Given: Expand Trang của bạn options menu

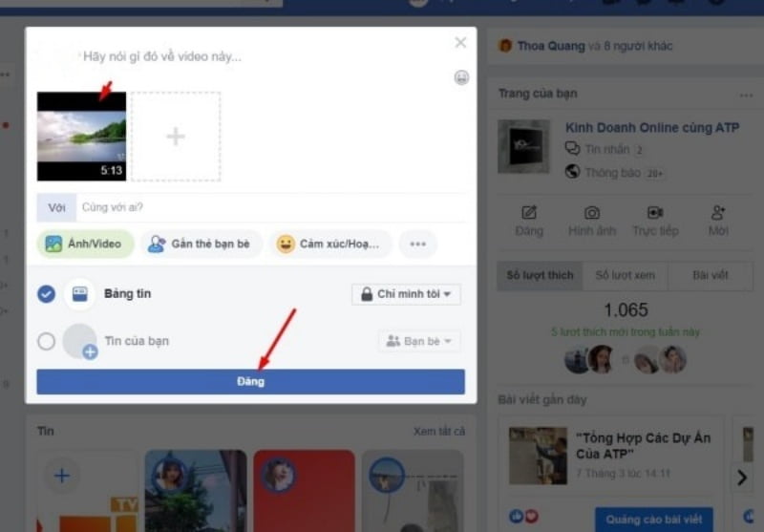Looking at the screenshot, I should click(x=746, y=95).
